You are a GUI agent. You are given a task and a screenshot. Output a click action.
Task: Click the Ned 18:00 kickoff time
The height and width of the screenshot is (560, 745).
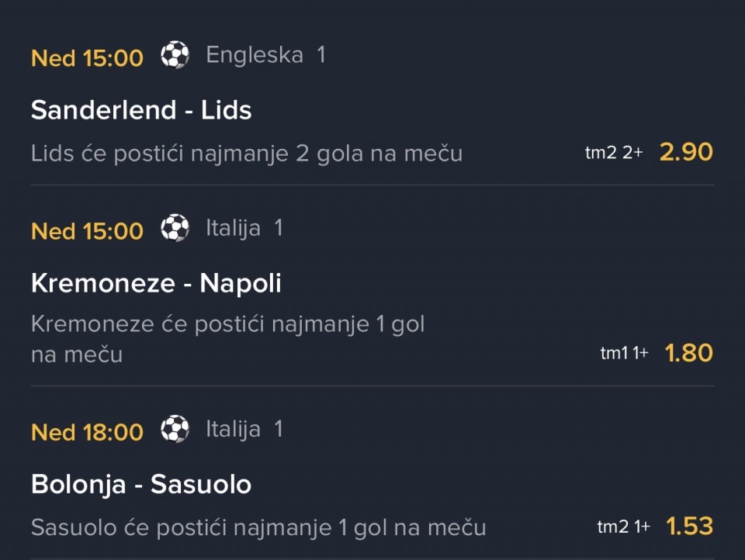(x=87, y=432)
